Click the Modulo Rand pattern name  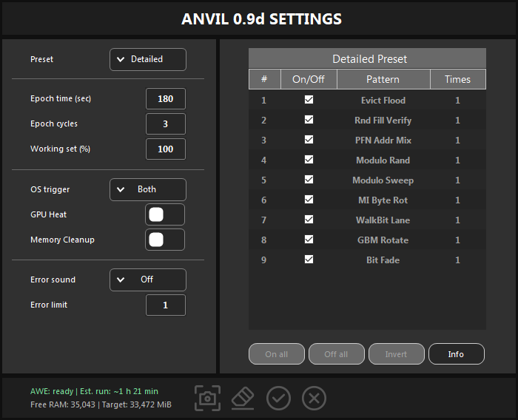383,160
